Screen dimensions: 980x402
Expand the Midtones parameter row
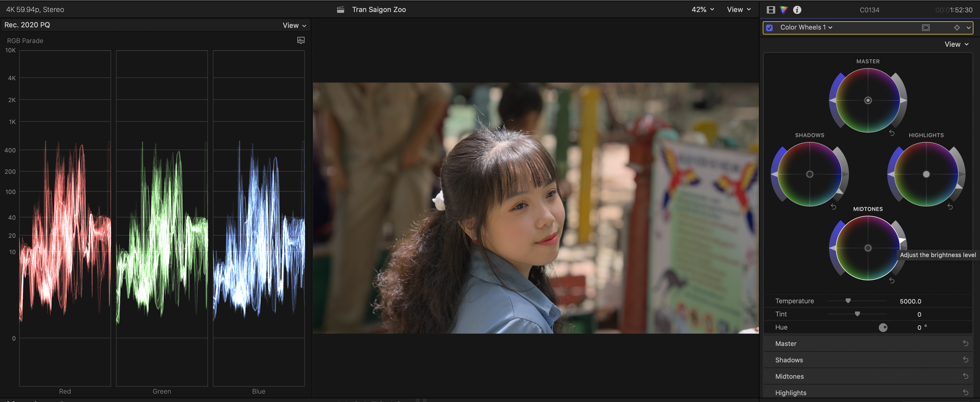[x=789, y=376]
